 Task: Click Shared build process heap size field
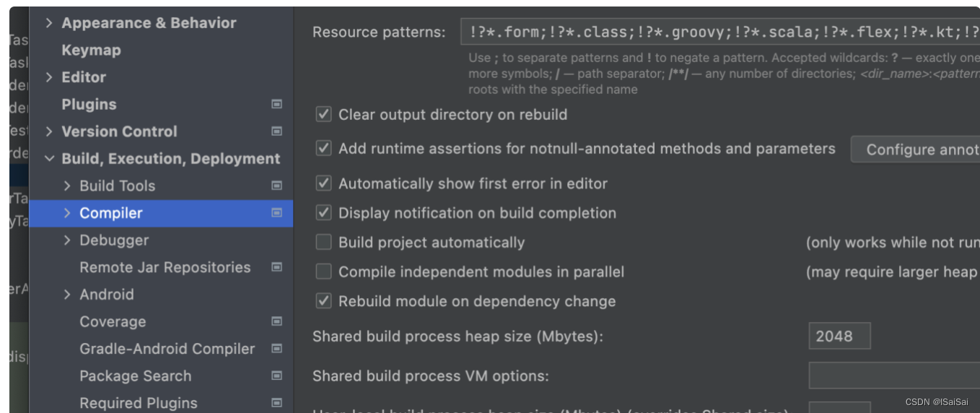coord(839,336)
